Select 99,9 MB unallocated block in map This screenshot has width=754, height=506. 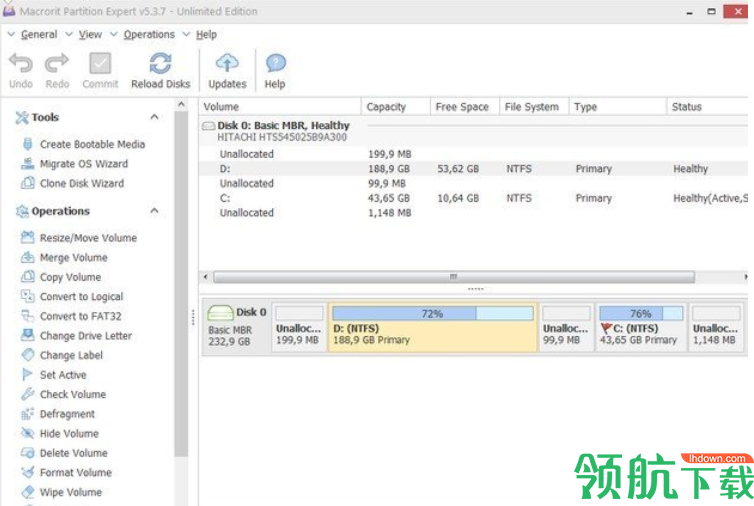click(x=566, y=328)
